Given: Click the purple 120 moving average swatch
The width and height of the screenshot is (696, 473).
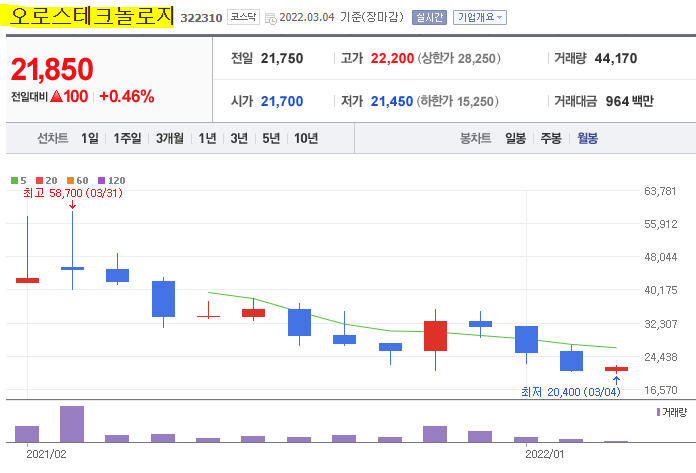Looking at the screenshot, I should (101, 181).
